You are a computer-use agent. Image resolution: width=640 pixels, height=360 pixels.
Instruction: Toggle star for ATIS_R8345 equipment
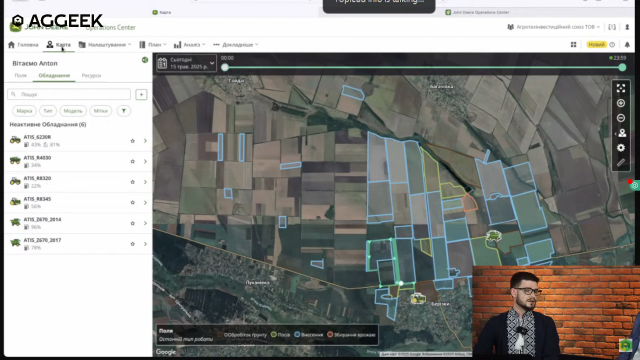132,202
